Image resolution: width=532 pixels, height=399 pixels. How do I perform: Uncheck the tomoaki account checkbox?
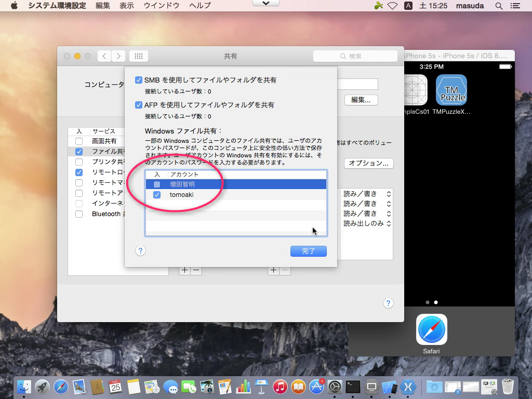click(x=157, y=195)
